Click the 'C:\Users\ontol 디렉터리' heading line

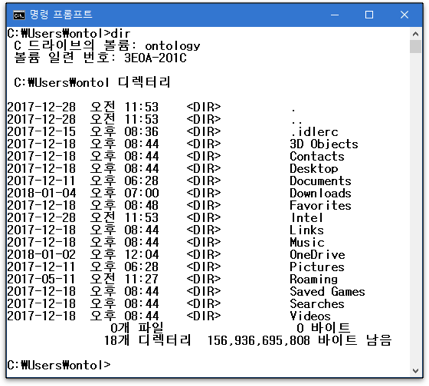92,83
